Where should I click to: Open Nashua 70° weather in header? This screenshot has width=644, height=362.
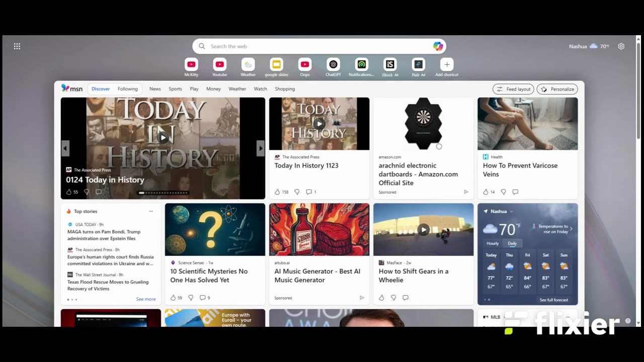pyautogui.click(x=589, y=46)
